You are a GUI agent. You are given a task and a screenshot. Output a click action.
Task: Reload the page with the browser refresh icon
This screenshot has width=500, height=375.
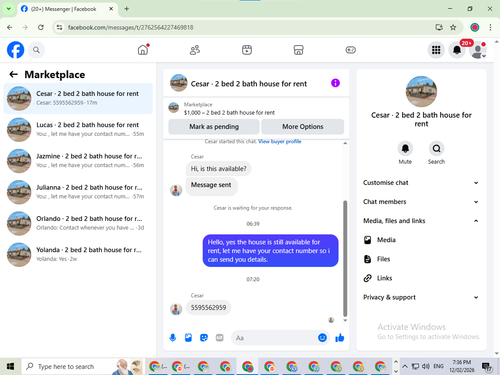(41, 27)
